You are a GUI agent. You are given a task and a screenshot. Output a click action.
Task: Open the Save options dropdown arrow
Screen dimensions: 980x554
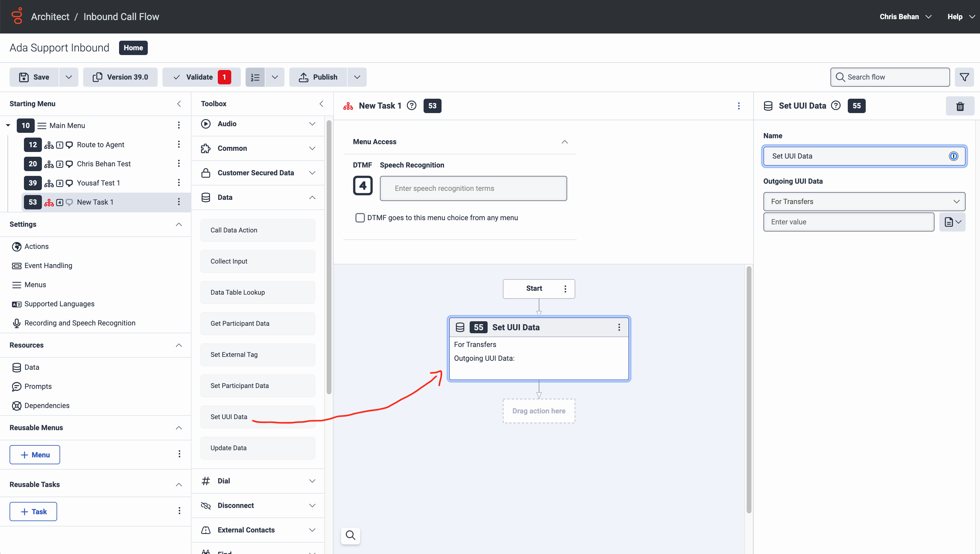click(x=69, y=77)
